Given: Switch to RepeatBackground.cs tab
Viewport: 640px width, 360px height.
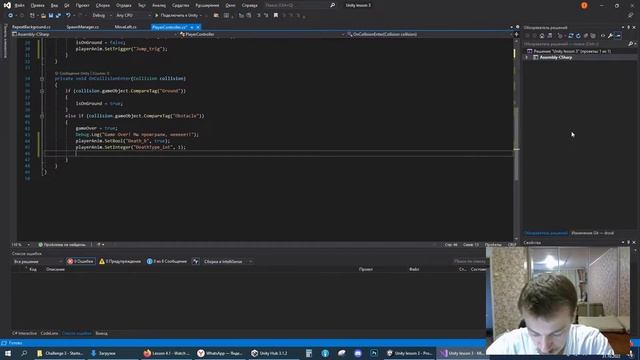Looking at the screenshot, I should pos(31,27).
